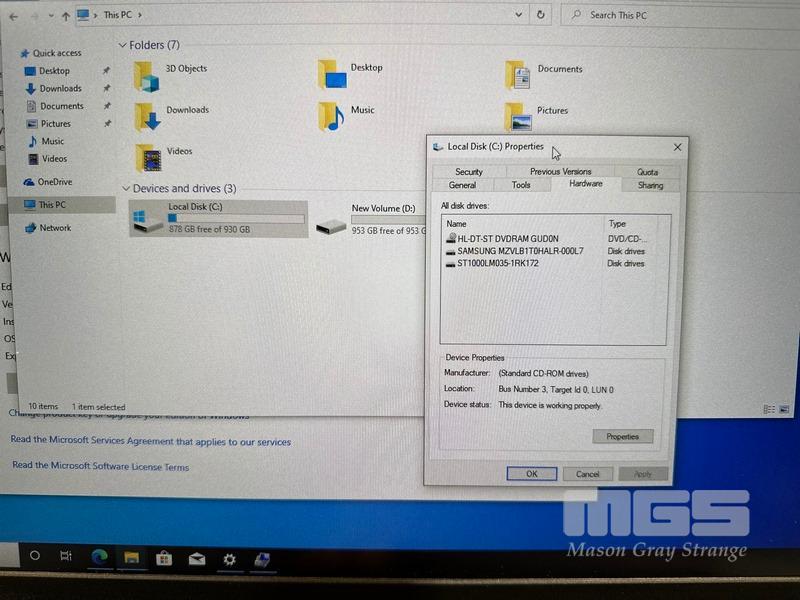Open the Mail app in taskbar

pos(197,558)
